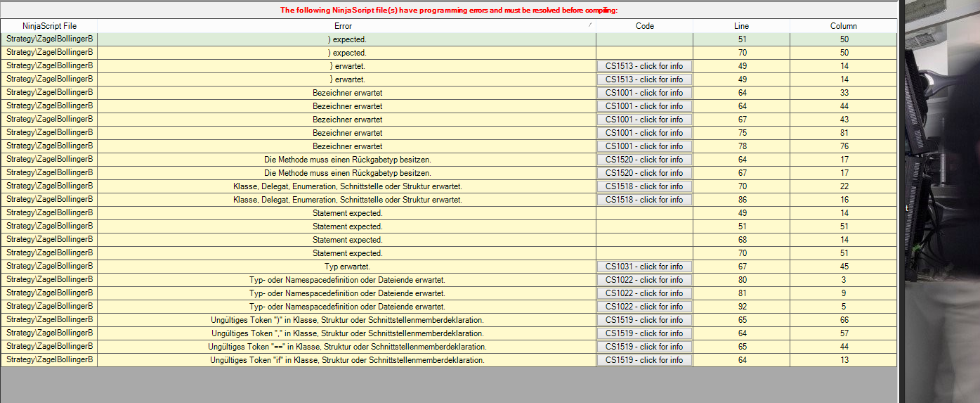
Task: Click Line cell showing 92
Action: coord(742,307)
